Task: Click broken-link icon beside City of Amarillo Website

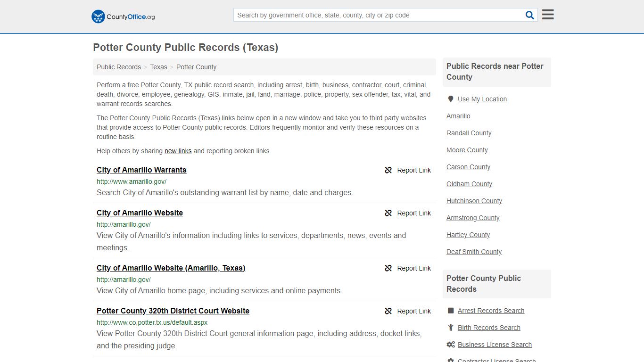Action: point(388,213)
